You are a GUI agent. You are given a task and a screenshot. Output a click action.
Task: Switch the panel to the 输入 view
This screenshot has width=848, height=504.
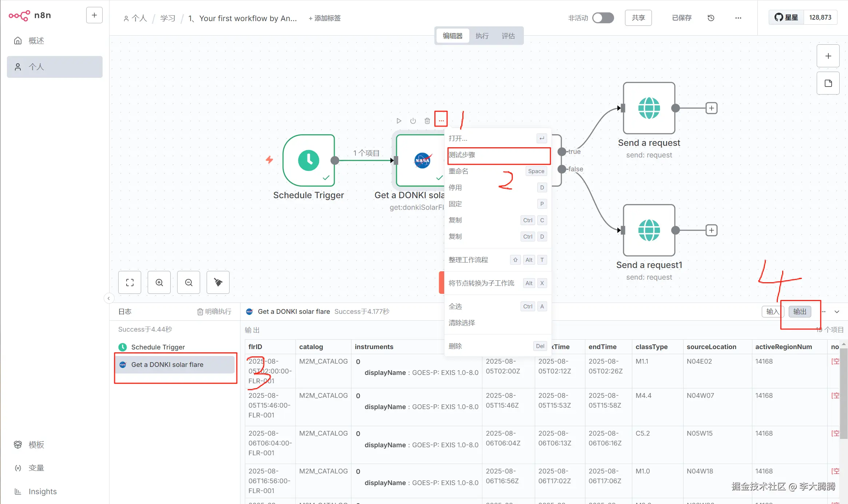(772, 312)
